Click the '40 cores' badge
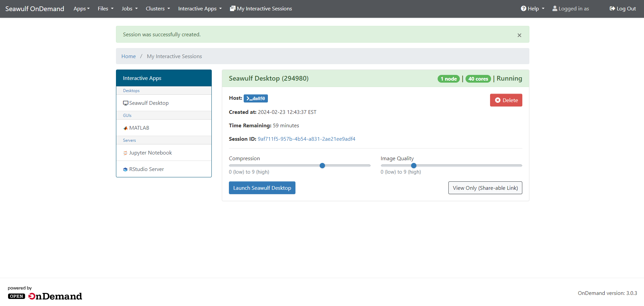Viewport: 644px width, 306px height. point(478,79)
